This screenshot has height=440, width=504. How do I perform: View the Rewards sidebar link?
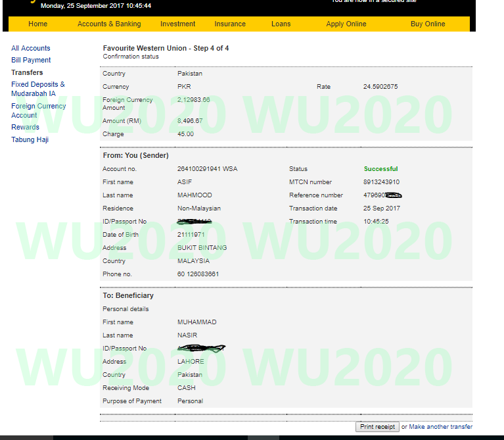click(25, 127)
